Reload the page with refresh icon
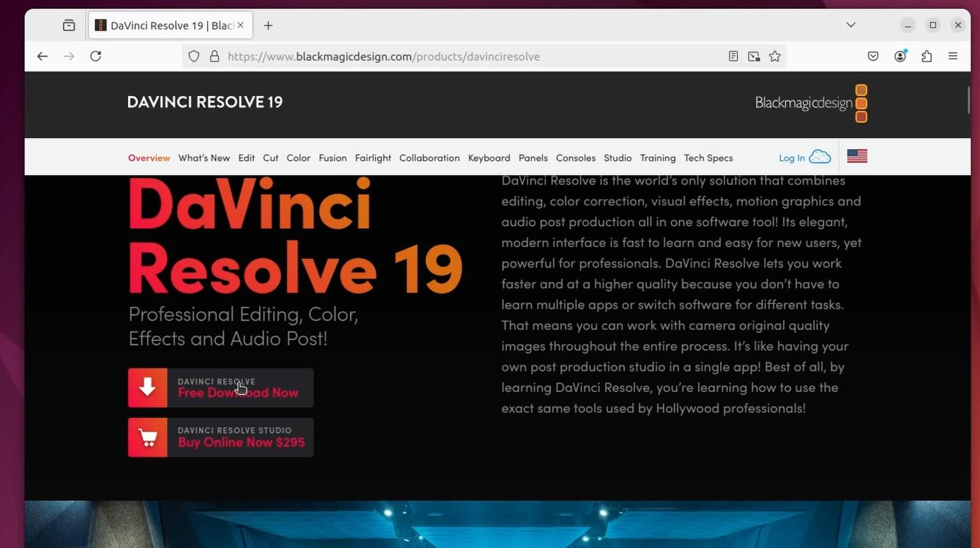Screen dimensions: 980x548 point(95,56)
